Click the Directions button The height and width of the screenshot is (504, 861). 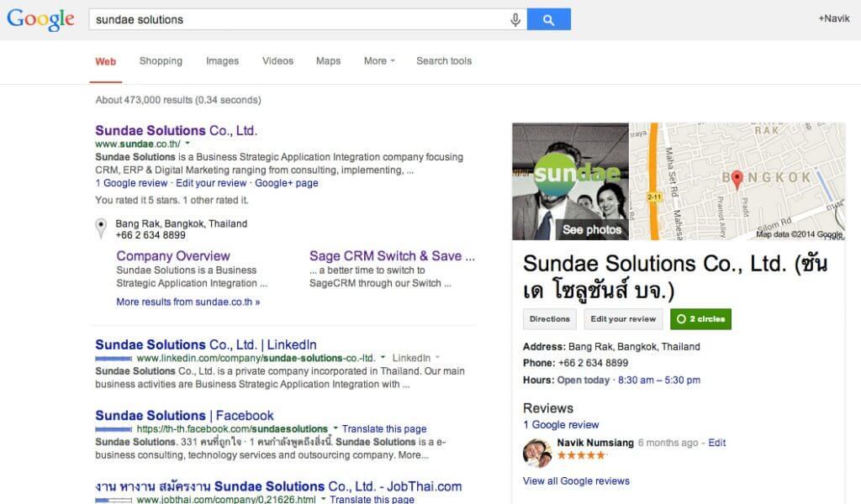pyautogui.click(x=549, y=319)
